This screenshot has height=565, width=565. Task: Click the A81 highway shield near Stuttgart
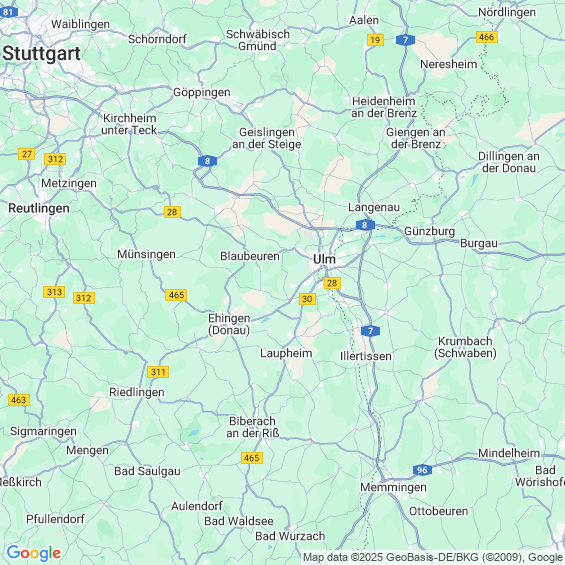click(8, 12)
